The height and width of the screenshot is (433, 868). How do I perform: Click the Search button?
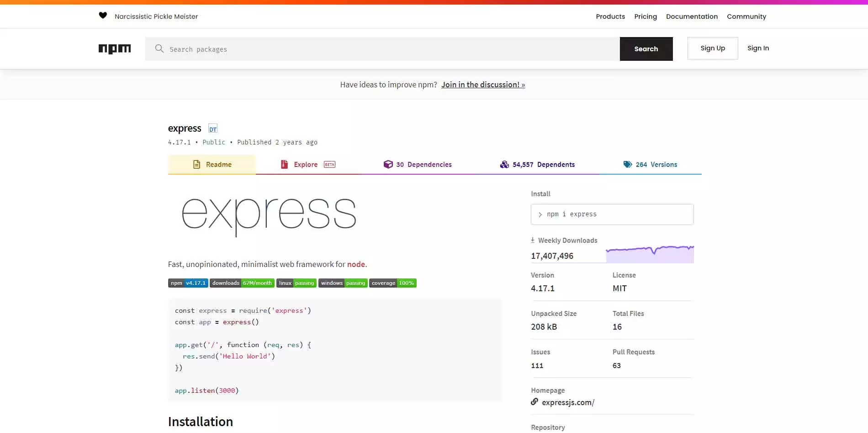(x=646, y=48)
